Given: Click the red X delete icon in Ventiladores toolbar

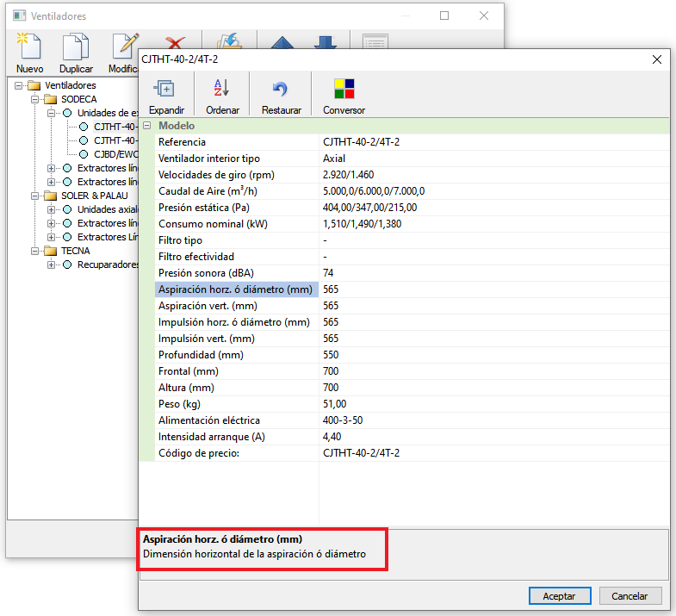Looking at the screenshot, I should 175,42.
